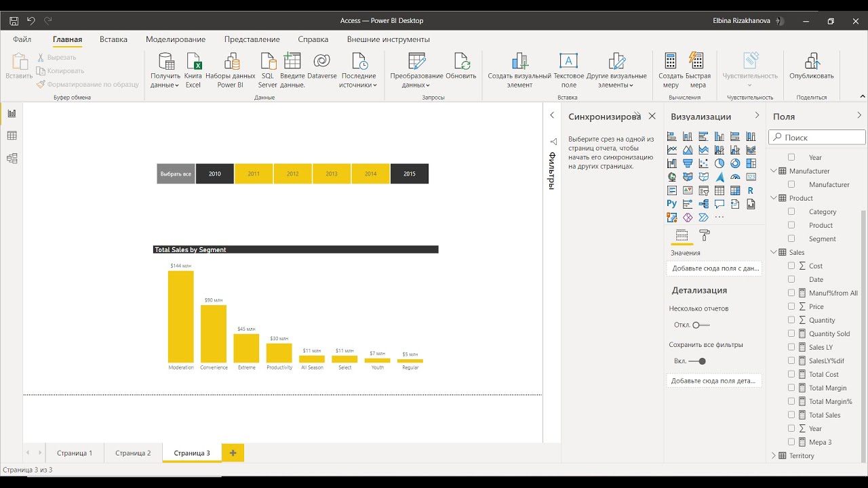Toggle Несколько отчетов switch
Screen dimensions: 868x488
point(701,325)
